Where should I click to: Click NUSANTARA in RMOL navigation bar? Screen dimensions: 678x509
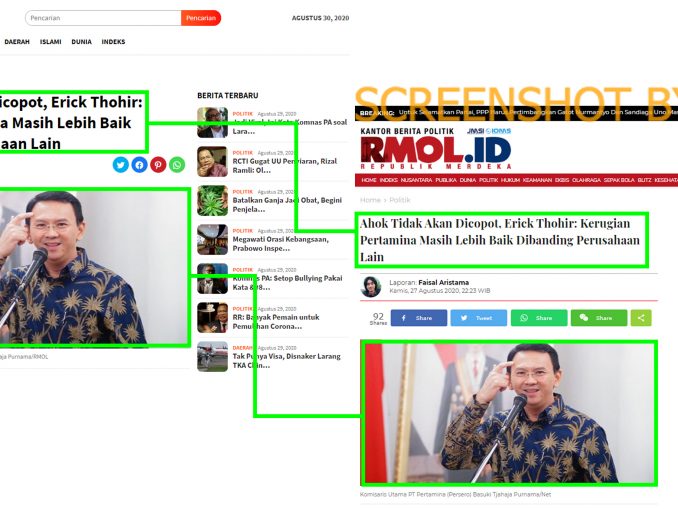pyautogui.click(x=416, y=180)
